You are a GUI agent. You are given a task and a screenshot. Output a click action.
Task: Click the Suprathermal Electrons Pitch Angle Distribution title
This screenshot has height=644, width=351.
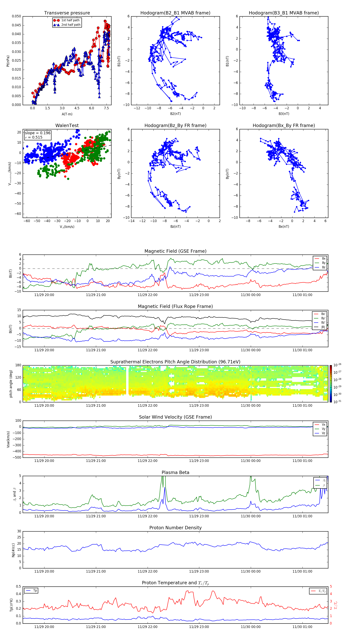[x=175, y=362]
